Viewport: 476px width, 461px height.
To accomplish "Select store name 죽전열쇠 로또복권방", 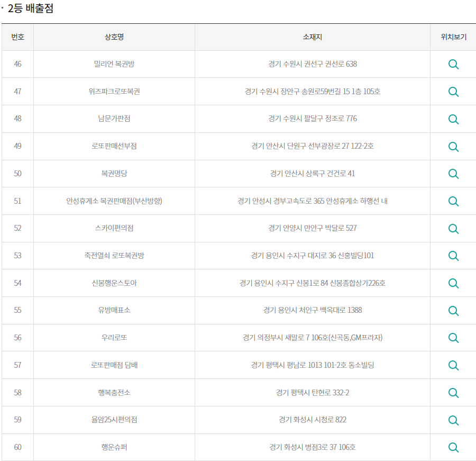I will [x=114, y=256].
